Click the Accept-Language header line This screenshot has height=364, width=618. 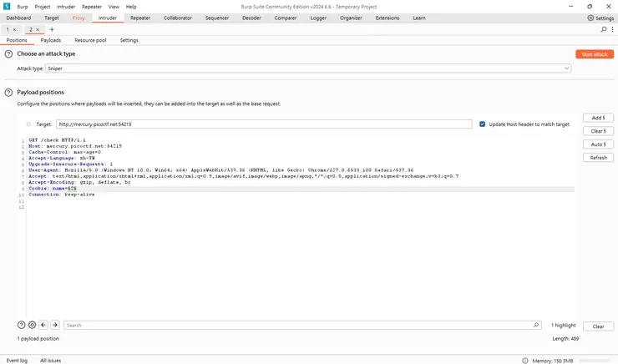coord(62,159)
